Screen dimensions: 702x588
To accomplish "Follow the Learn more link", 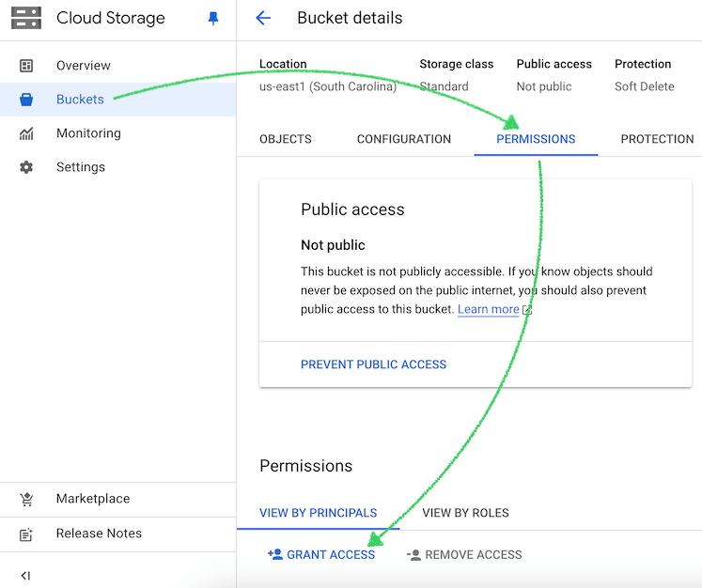I will pyautogui.click(x=489, y=309).
